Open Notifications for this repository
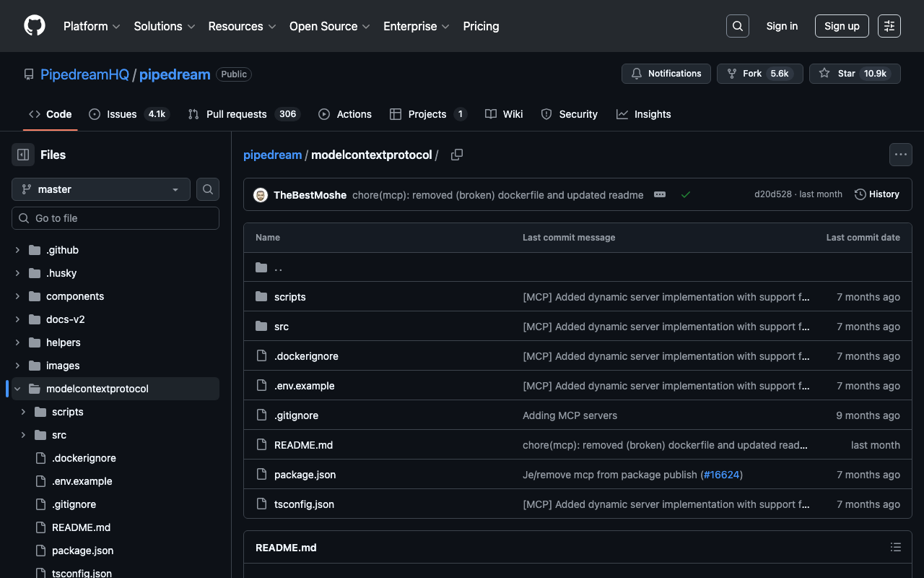This screenshot has height=578, width=924. coord(666,74)
